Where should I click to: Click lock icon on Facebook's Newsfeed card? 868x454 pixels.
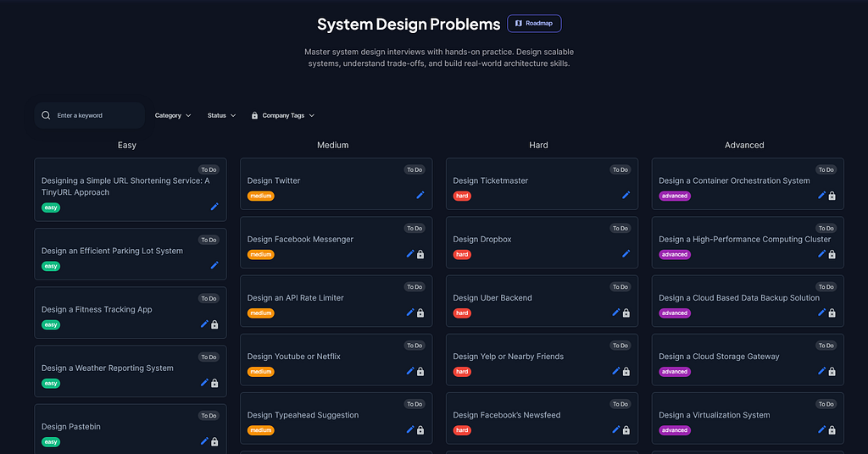click(626, 430)
